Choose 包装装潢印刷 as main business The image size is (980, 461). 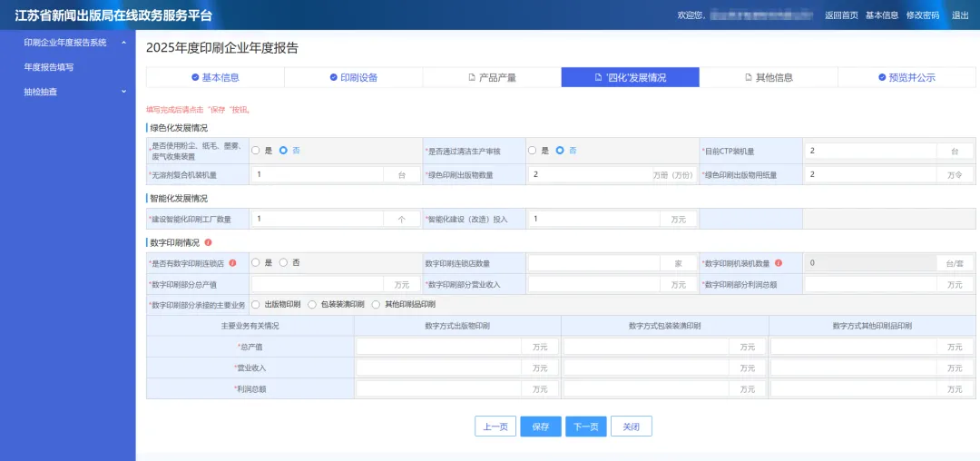pos(312,304)
